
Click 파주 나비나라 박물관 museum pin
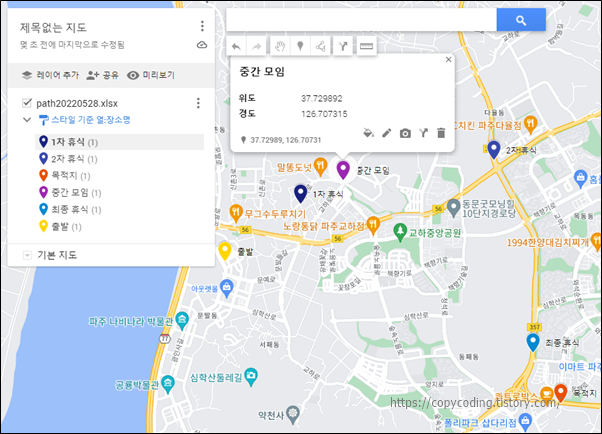[182, 320]
